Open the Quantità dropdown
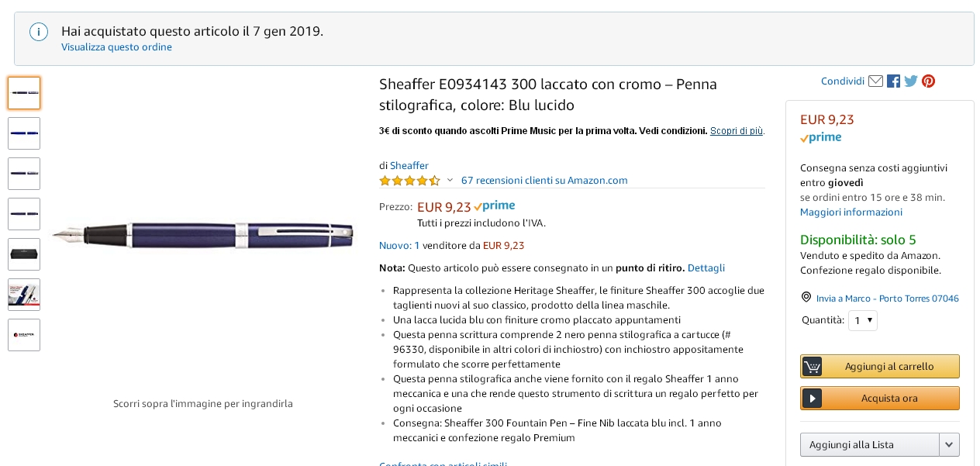The height and width of the screenshot is (466, 980). [x=863, y=320]
